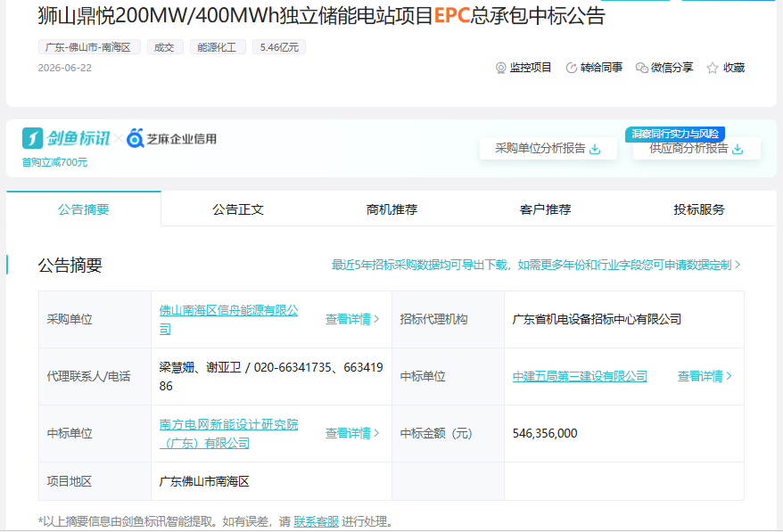This screenshot has height=532, width=783.
Task: Click the 微信分享 WeChat share icon
Action: (642, 68)
